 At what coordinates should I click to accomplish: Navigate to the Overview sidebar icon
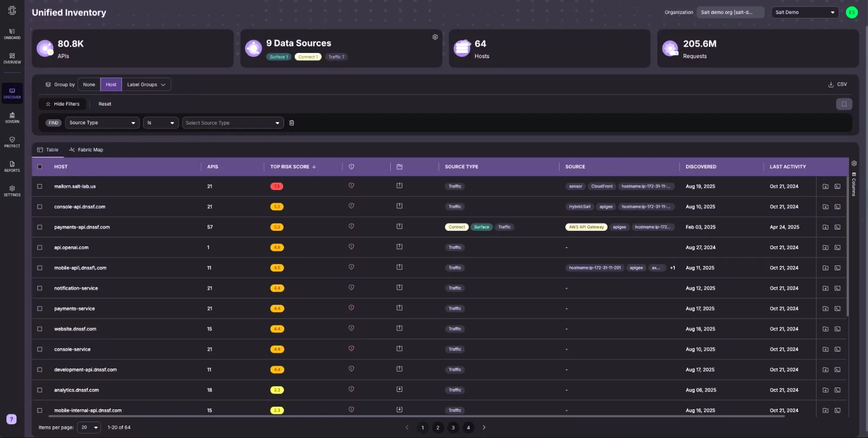(12, 58)
